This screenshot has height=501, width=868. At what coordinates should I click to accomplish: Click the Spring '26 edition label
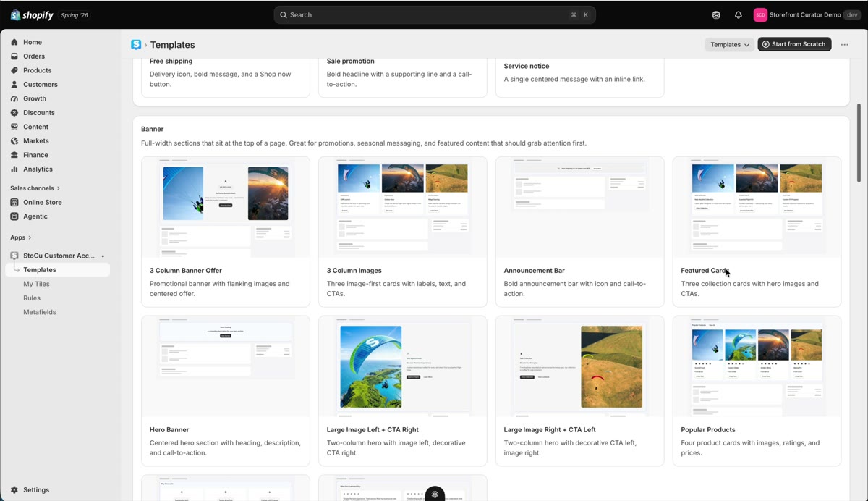(75, 15)
